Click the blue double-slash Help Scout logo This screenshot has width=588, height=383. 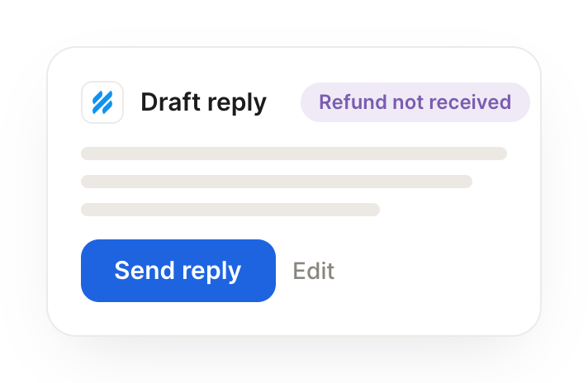pos(102,102)
